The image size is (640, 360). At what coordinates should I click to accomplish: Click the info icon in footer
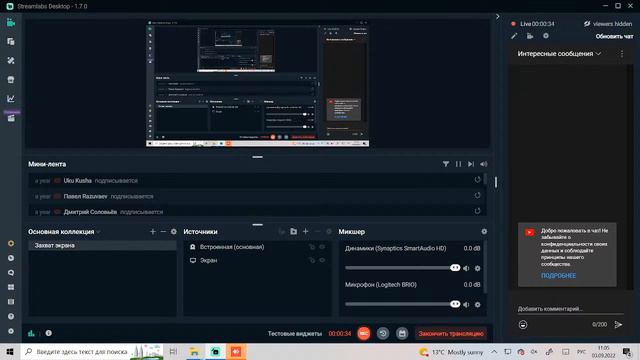49,333
